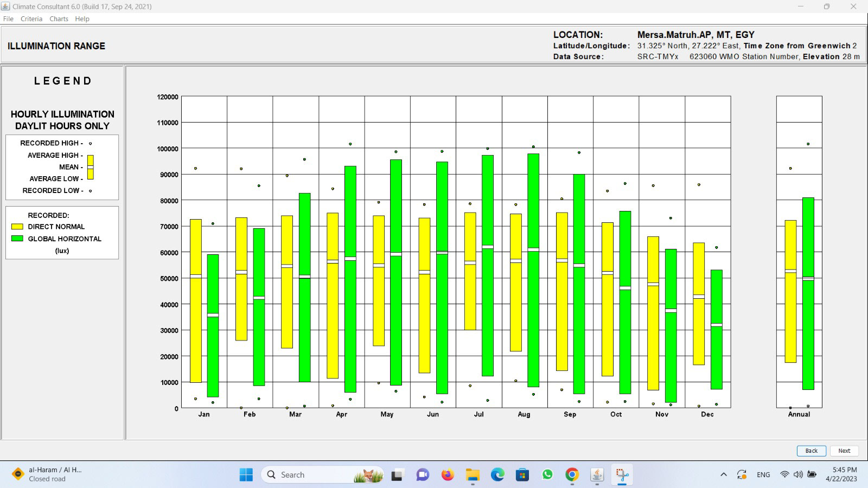Expand the hidden system tray icons chevron
This screenshot has height=488, width=868.
723,475
